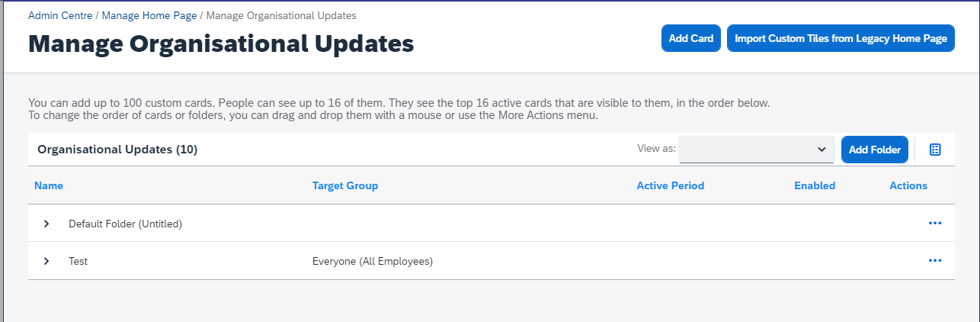Open Manage Home Page breadcrumb link
The image size is (980, 322).
coord(149,15)
